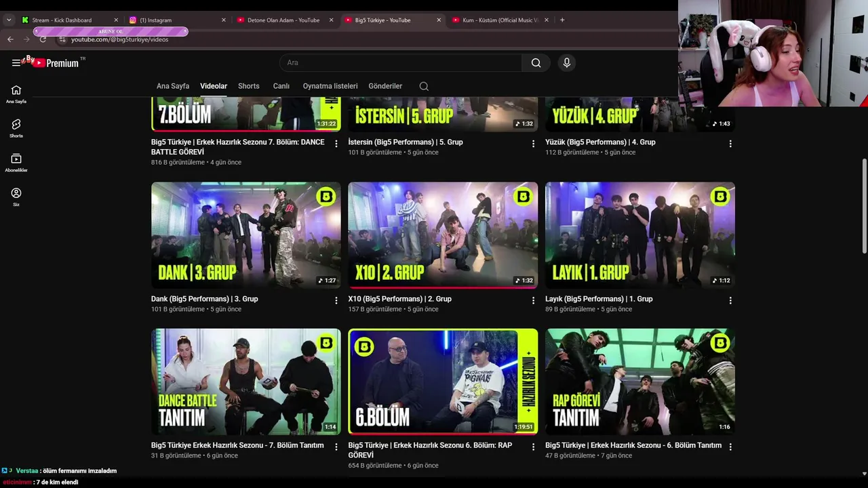Open the channel Canlı tab

pyautogui.click(x=281, y=86)
